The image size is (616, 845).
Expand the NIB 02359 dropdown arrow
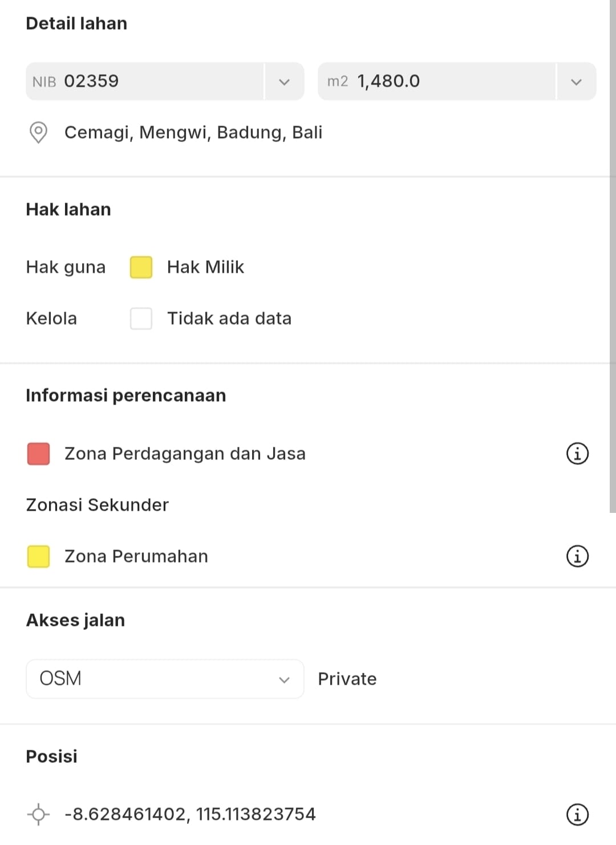284,82
